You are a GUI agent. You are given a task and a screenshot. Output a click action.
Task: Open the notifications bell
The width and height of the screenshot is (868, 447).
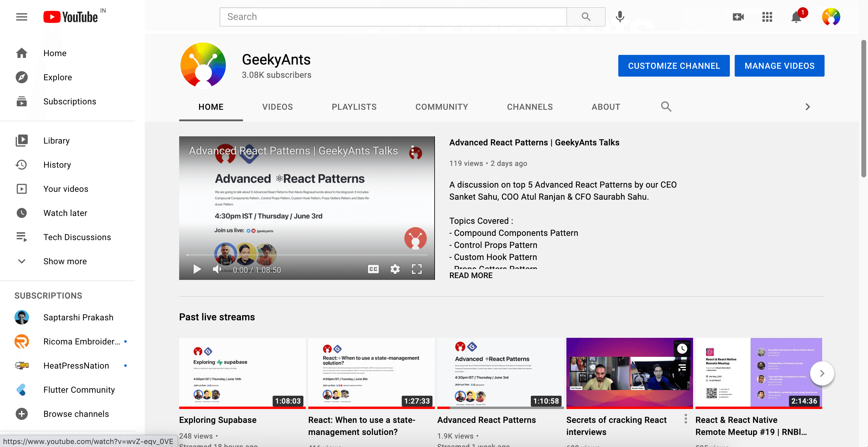(796, 17)
